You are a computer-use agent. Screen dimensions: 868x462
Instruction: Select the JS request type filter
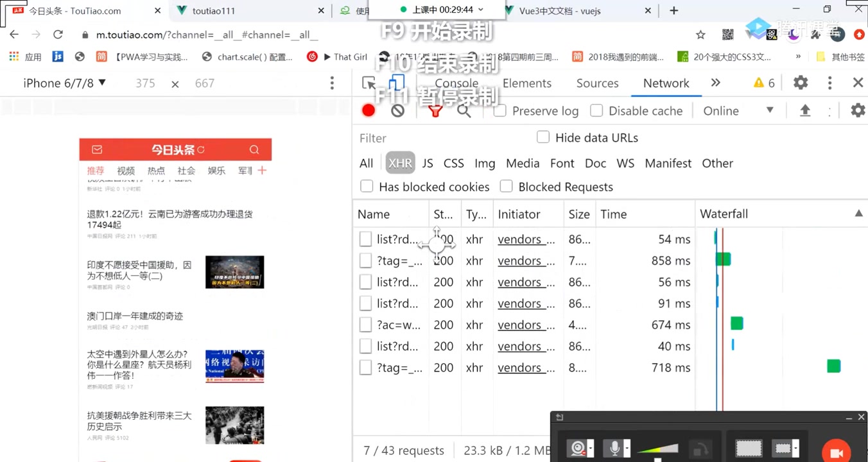tap(428, 163)
